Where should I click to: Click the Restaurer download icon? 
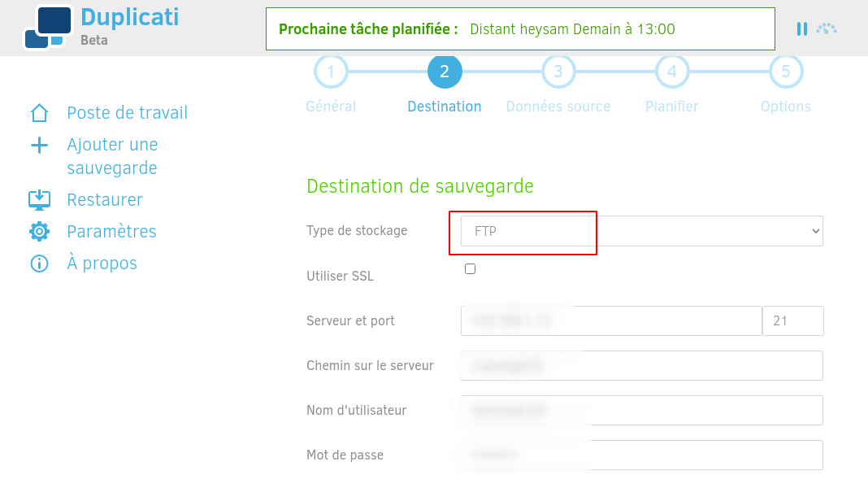coord(39,200)
